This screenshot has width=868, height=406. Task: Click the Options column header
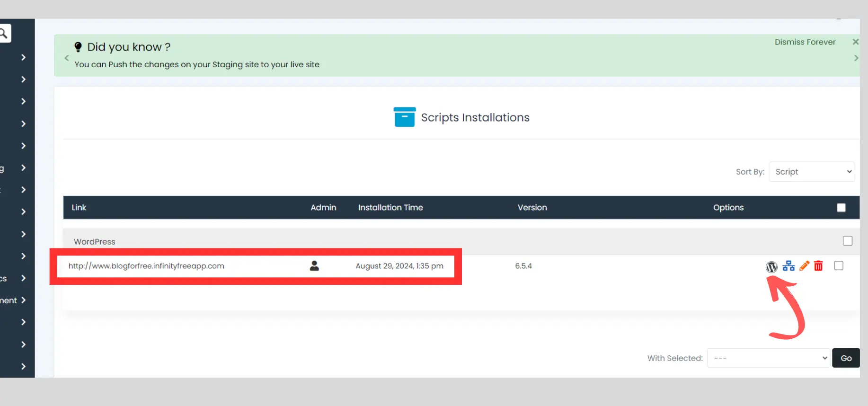pyautogui.click(x=728, y=207)
